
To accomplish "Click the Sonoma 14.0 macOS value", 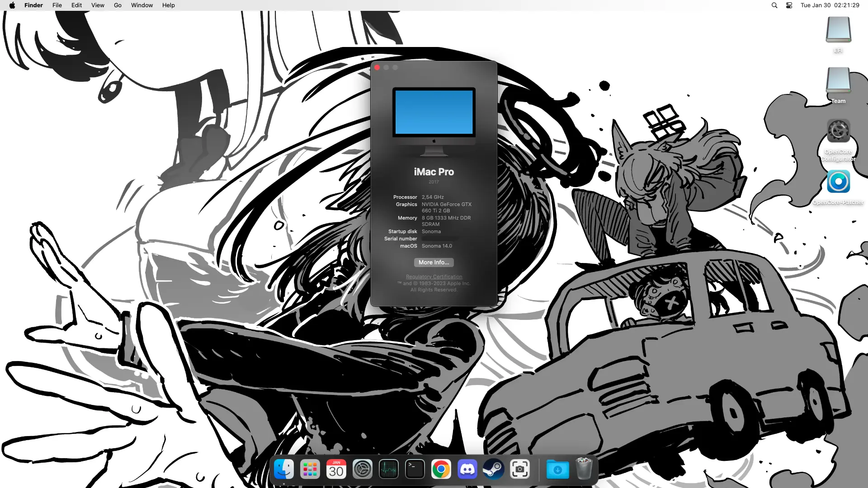I will [x=437, y=246].
